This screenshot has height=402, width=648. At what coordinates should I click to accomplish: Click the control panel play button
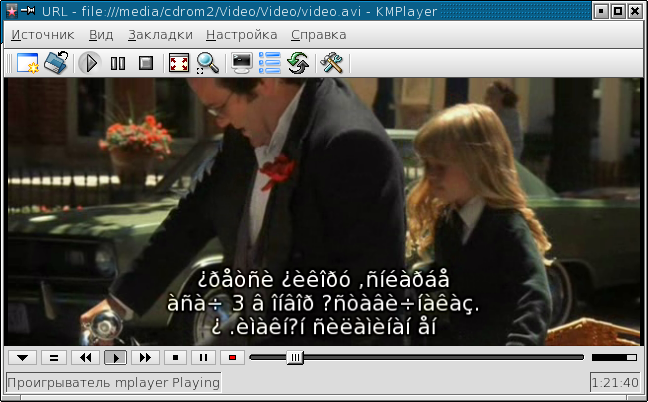115,357
